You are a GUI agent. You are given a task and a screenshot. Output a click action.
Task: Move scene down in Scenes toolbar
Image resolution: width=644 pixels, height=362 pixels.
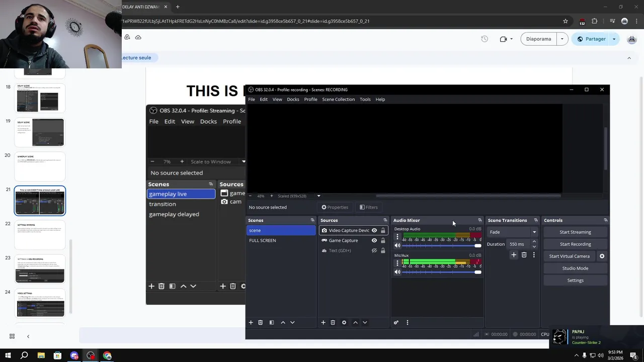(x=292, y=322)
